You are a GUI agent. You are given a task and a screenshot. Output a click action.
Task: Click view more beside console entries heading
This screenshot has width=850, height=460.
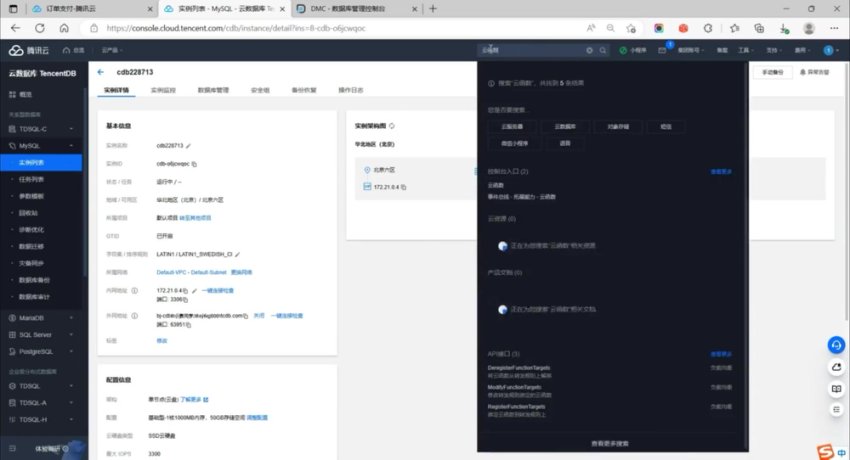721,172
